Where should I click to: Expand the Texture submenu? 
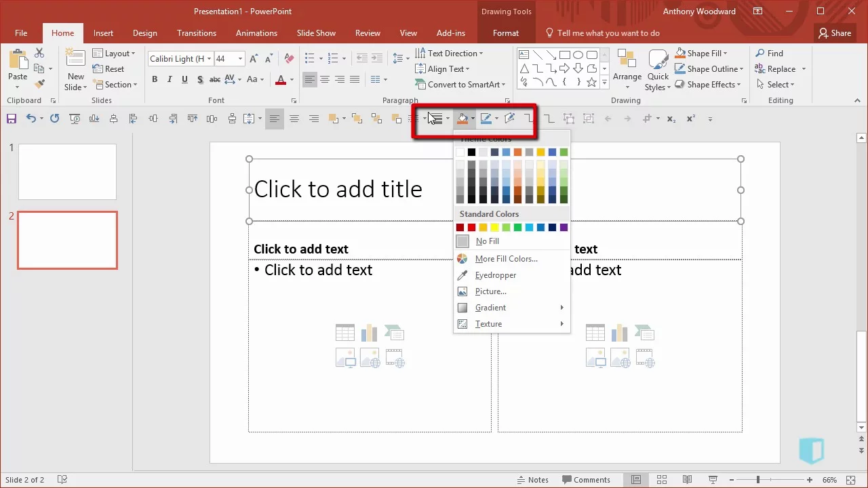[x=511, y=324]
